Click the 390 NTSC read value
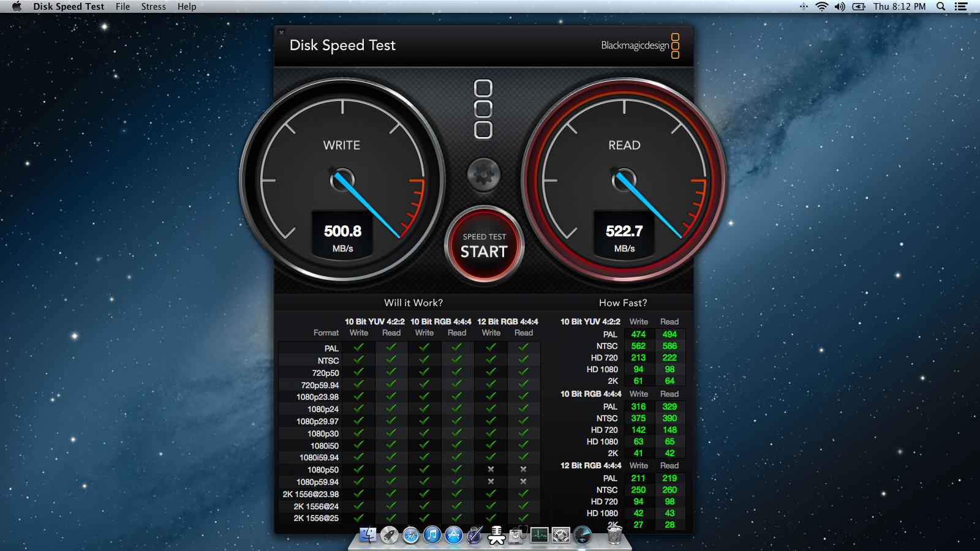The height and width of the screenshot is (551, 980). [x=669, y=418]
